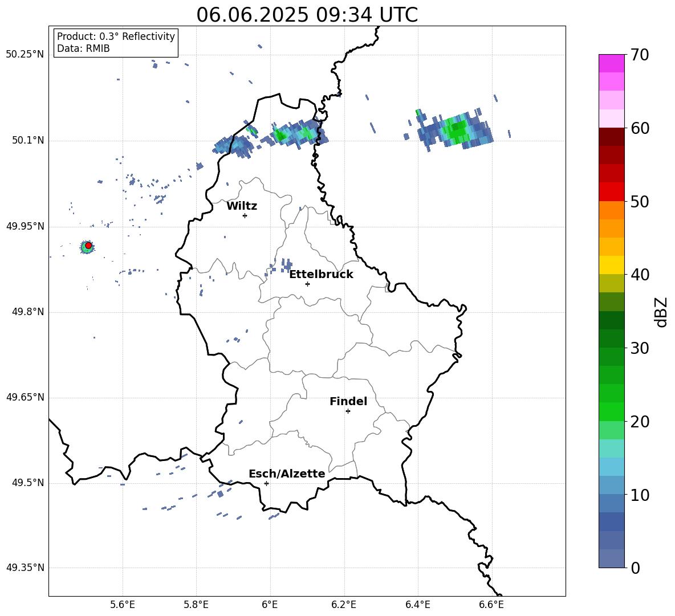675x616 pixels.
Task: Click the 40 value on colorbar
Action: 640,275
